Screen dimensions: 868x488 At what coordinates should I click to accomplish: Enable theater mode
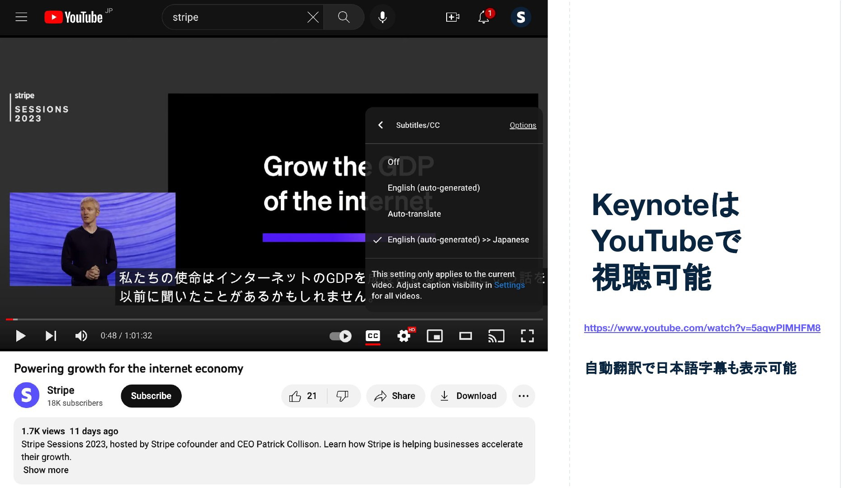point(466,336)
